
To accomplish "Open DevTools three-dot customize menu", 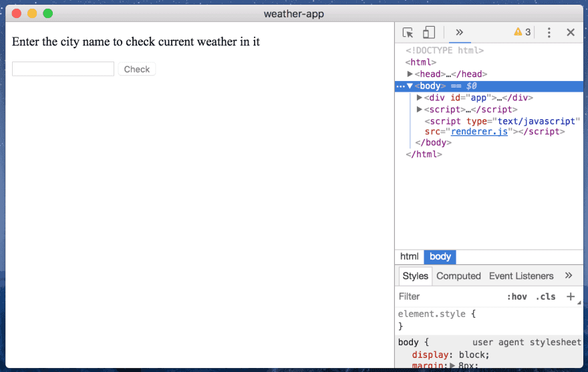I will [549, 32].
